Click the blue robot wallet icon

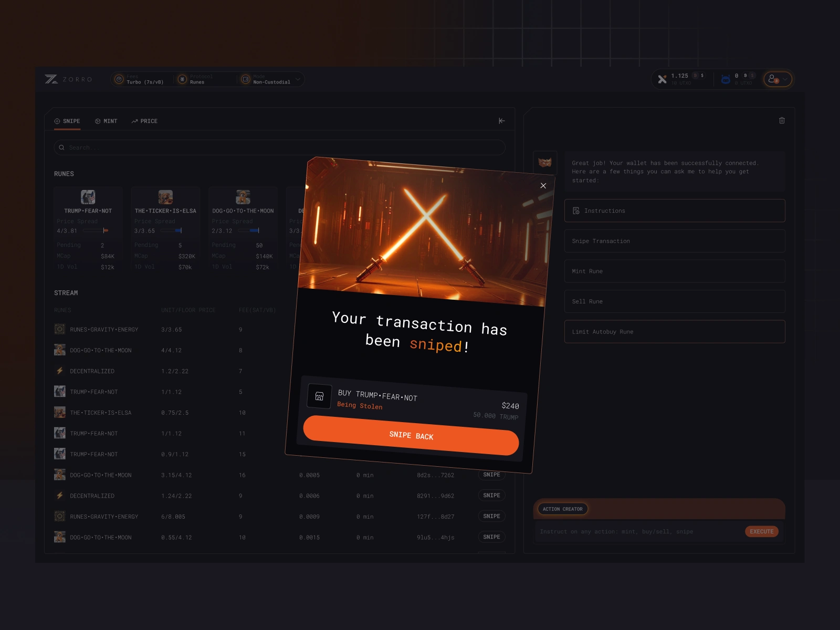pyautogui.click(x=726, y=79)
